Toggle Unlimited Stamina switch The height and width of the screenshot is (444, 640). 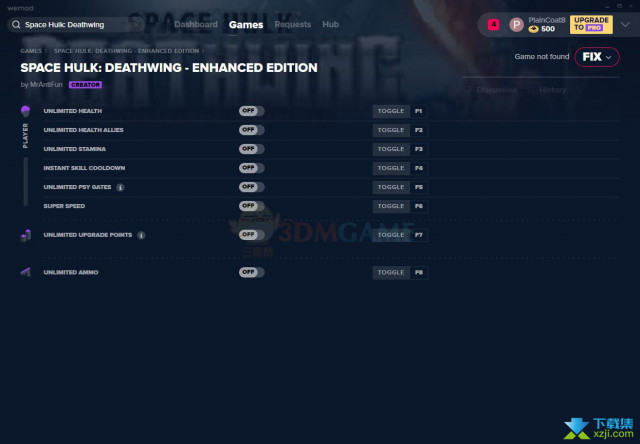[x=251, y=149]
